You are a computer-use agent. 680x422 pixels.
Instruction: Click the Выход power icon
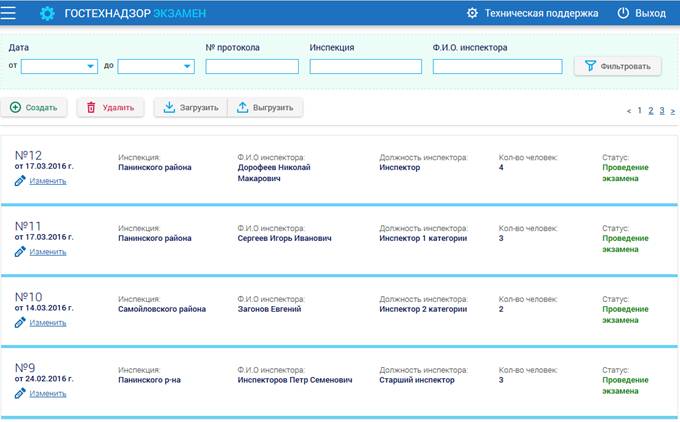[x=623, y=13]
